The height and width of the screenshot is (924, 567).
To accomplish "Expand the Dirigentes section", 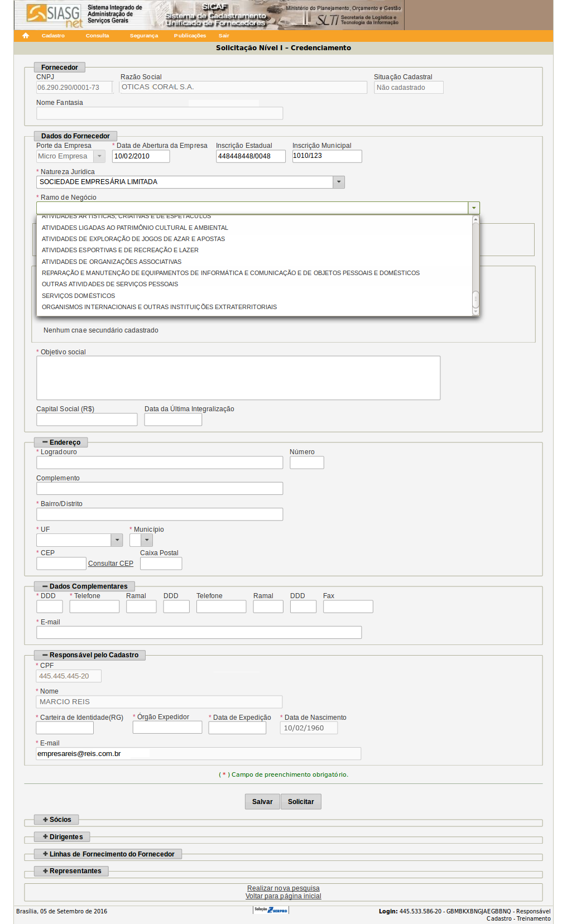I will tap(63, 837).
